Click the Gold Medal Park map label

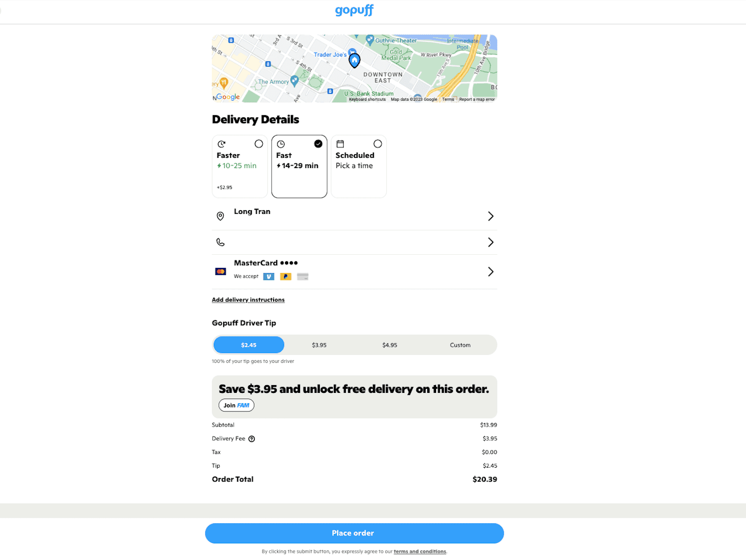[x=396, y=55]
